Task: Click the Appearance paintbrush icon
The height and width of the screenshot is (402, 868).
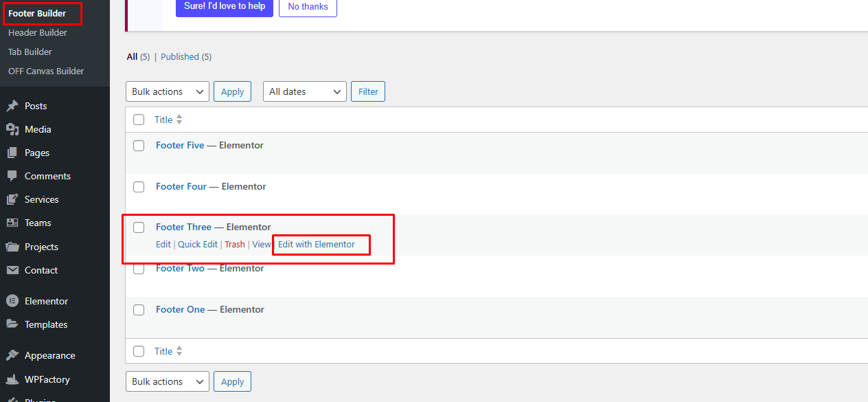Action: tap(12, 355)
